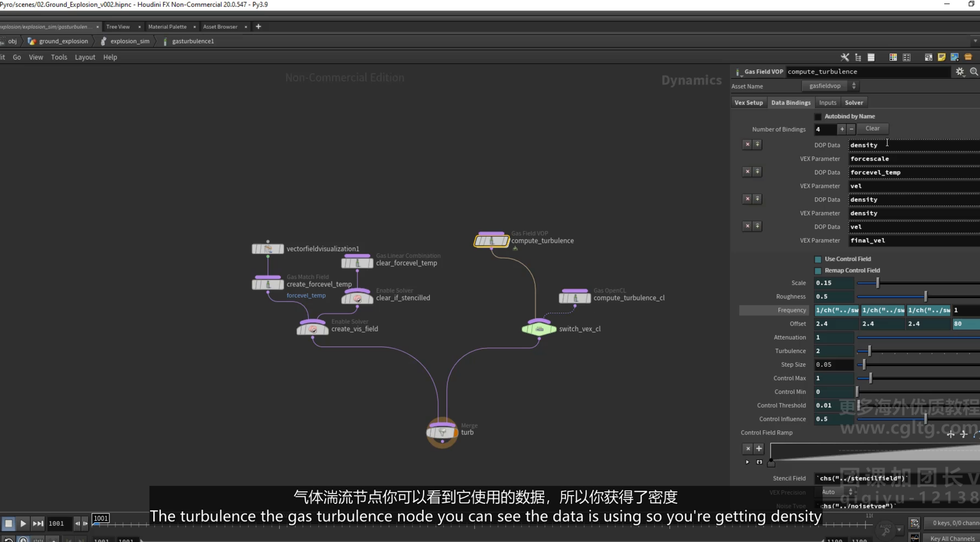This screenshot has width=980, height=542.
Task: Add new pane tab with plus icon
Action: click(258, 26)
